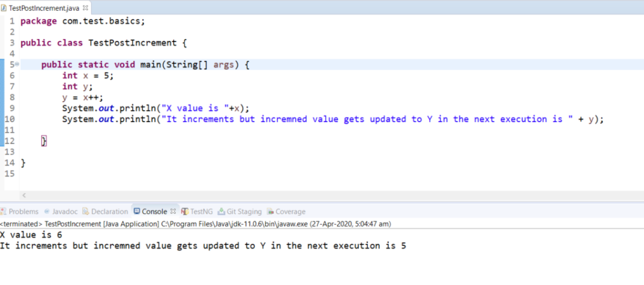Place cursor in 'int x = 5;' line

[88, 75]
